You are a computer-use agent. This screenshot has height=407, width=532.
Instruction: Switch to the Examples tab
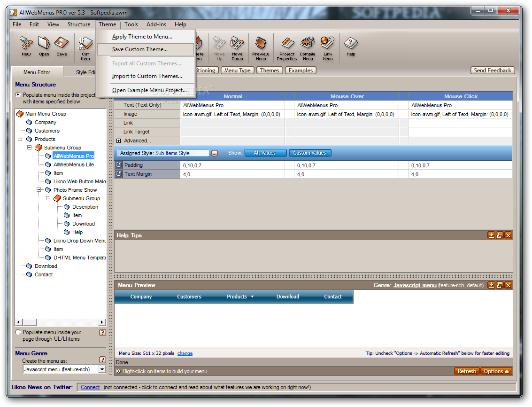pyautogui.click(x=301, y=70)
